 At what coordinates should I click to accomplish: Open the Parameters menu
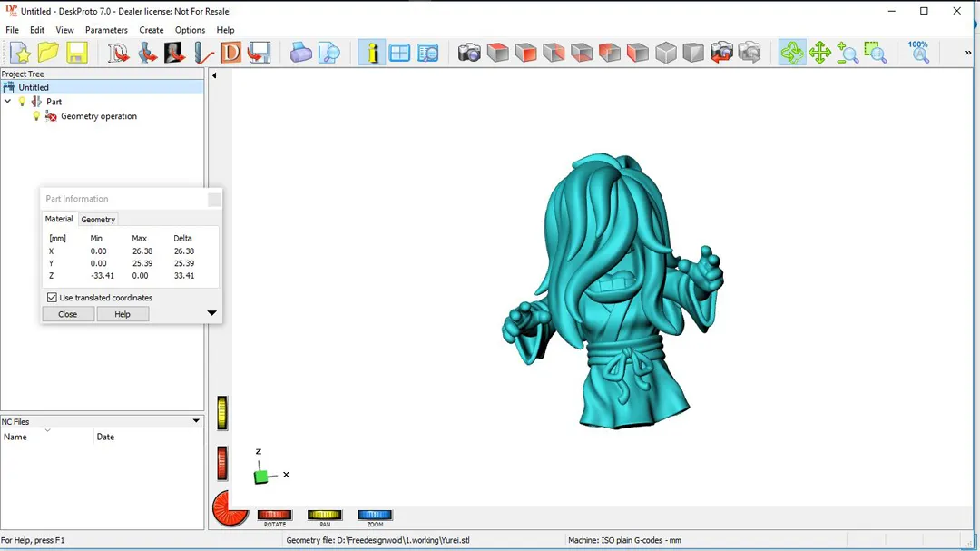pyautogui.click(x=106, y=30)
